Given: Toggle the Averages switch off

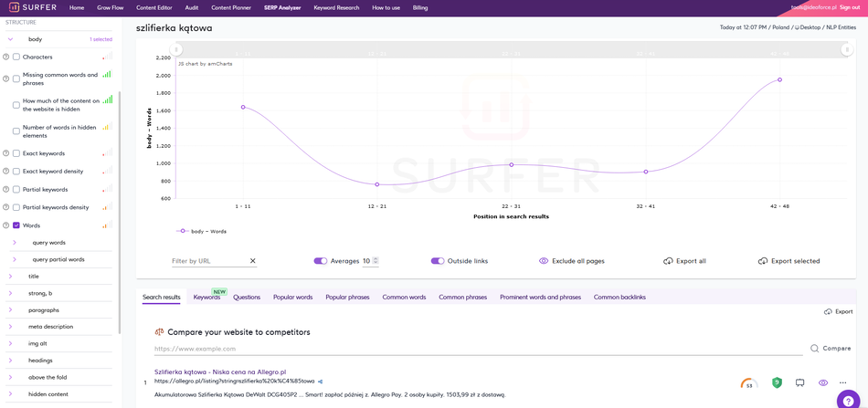Looking at the screenshot, I should click(320, 261).
